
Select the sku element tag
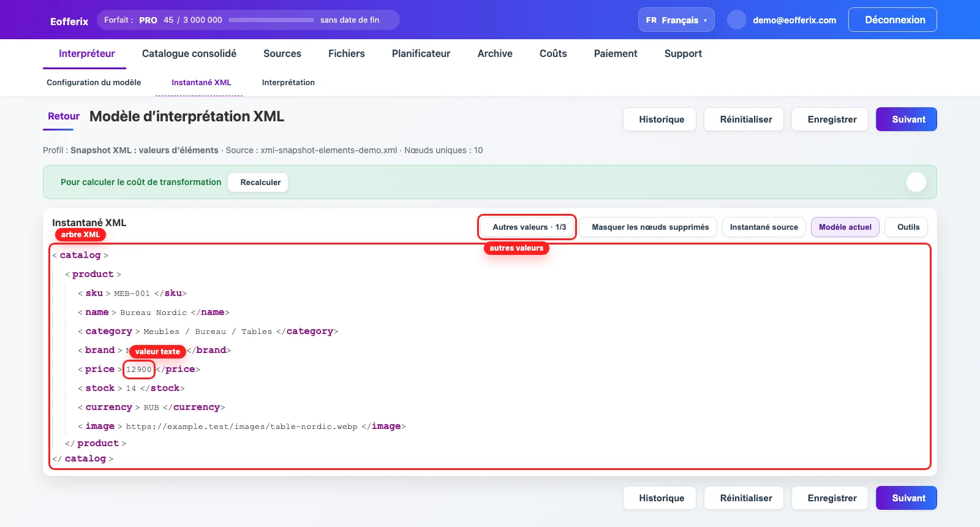(94, 293)
